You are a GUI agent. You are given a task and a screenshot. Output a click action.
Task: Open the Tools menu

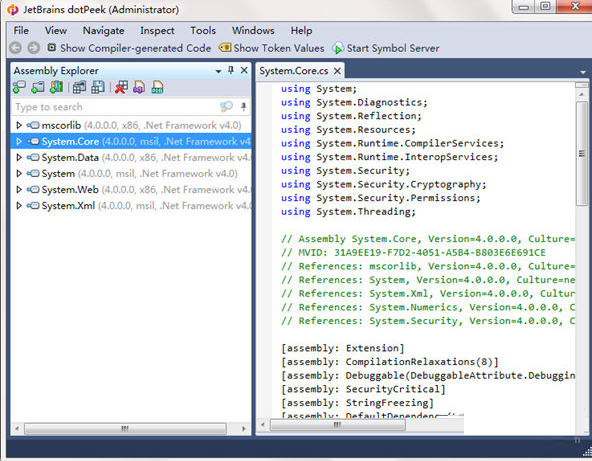pos(203,31)
